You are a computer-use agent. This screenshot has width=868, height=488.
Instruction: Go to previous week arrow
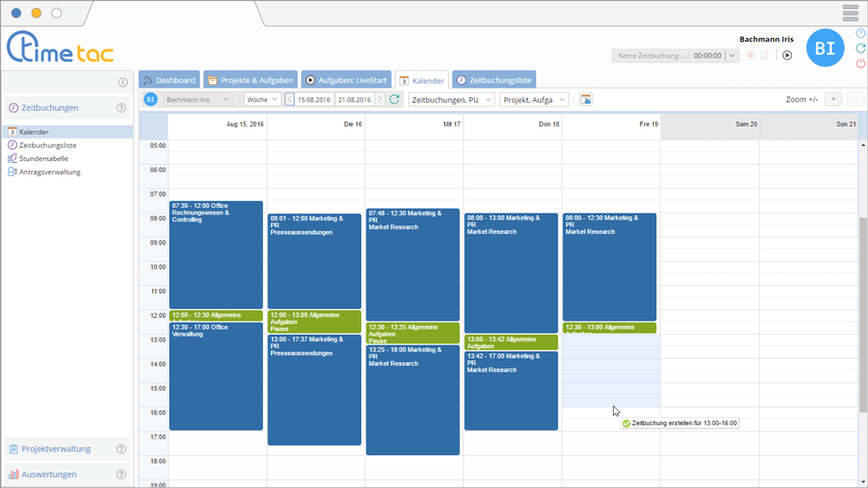pos(290,99)
